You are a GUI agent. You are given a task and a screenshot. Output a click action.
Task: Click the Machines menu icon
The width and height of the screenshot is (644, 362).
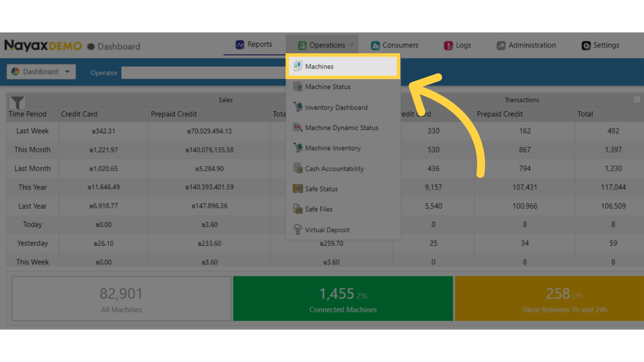pos(298,66)
